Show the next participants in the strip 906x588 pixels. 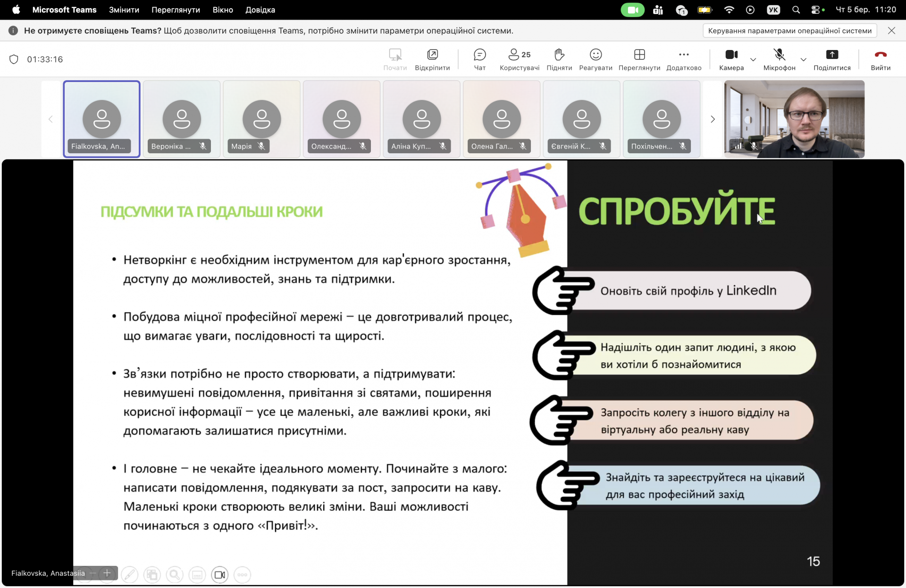713,119
